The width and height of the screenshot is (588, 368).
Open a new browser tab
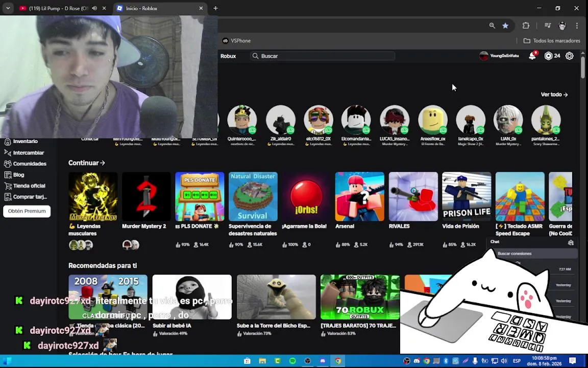[215, 8]
